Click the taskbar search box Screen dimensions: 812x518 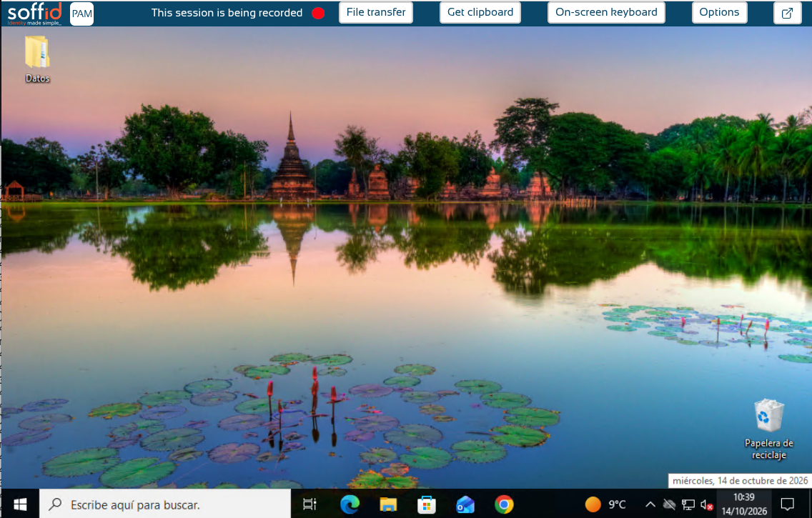(x=165, y=504)
